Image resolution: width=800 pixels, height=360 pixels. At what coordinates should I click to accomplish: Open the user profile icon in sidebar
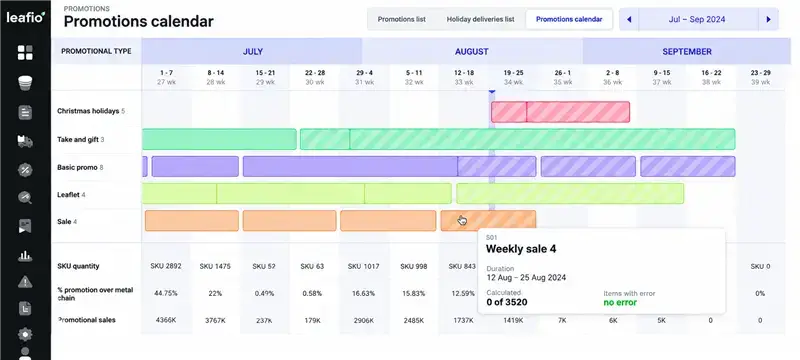pos(25,353)
